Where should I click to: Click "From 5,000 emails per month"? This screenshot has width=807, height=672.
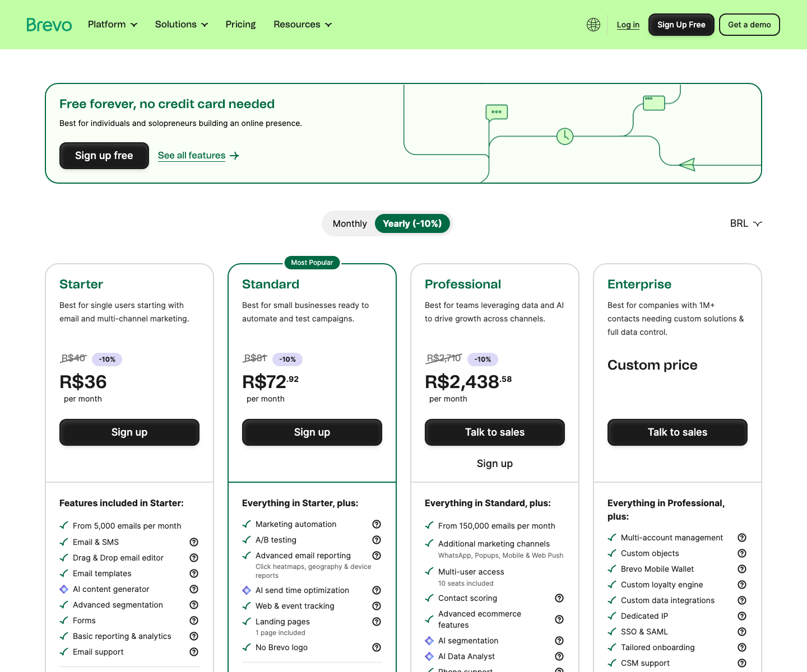pyautogui.click(x=127, y=526)
